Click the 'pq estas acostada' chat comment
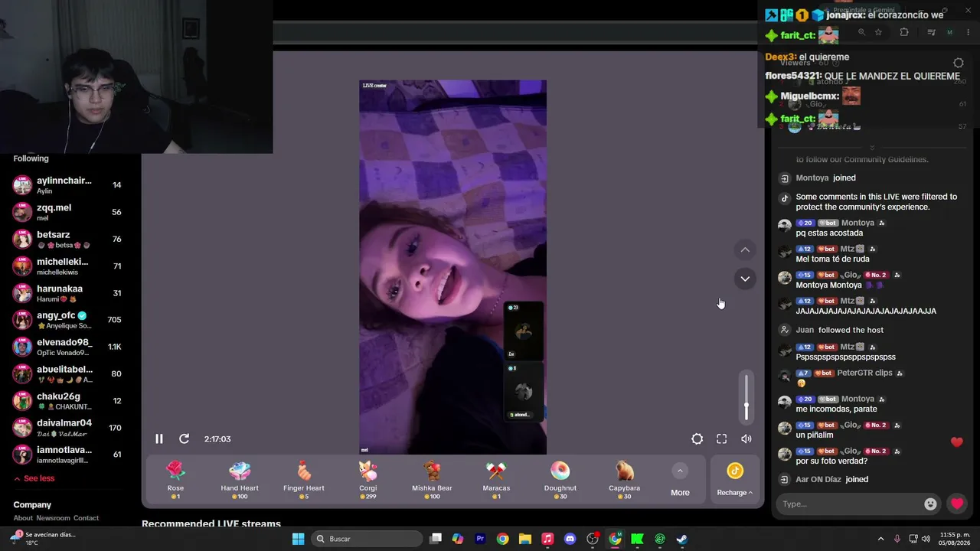Image resolution: width=980 pixels, height=551 pixels. pyautogui.click(x=829, y=233)
